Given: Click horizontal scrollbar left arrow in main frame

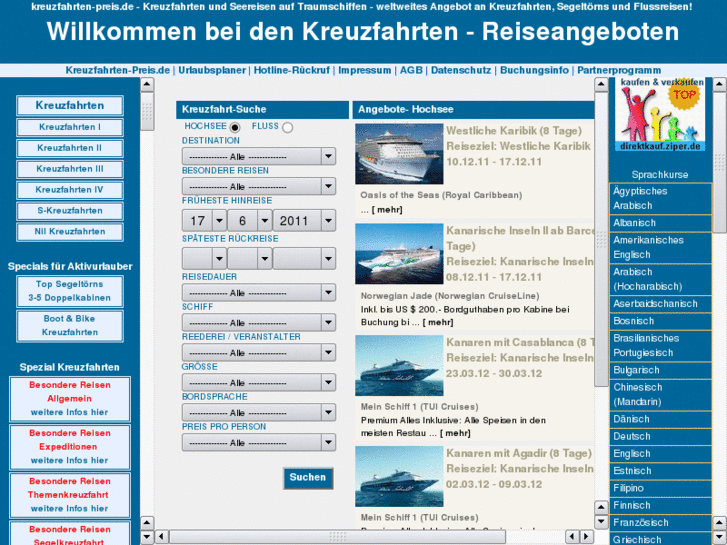Looking at the screenshot, I should tap(161, 537).
